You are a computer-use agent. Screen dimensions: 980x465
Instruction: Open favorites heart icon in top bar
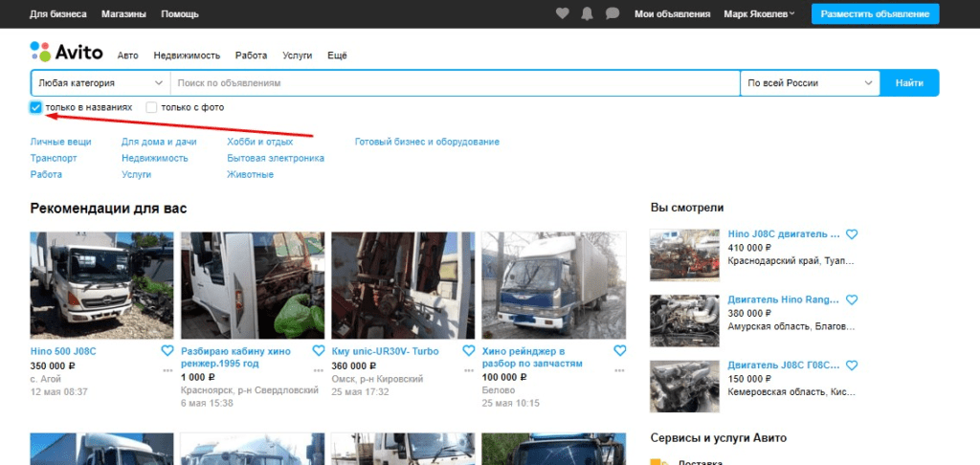click(563, 13)
